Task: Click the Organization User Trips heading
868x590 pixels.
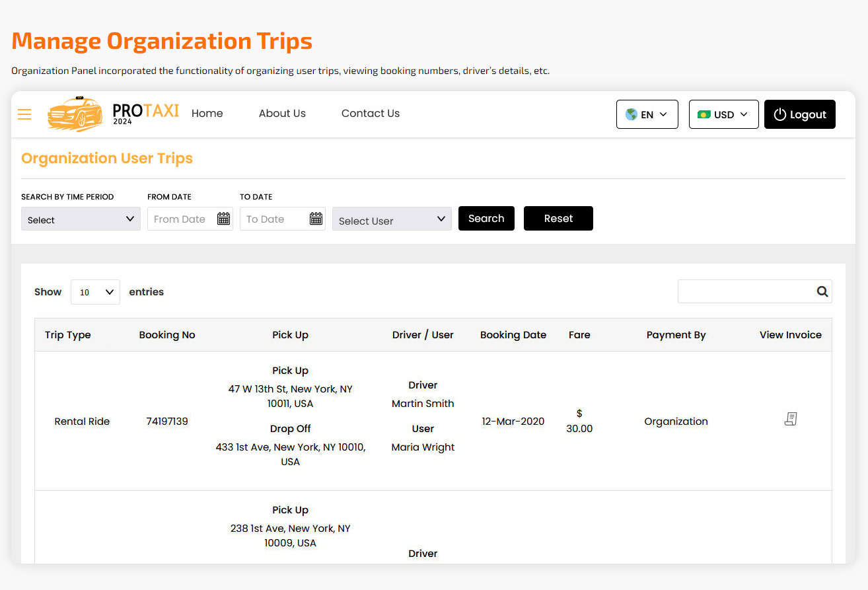Action: tap(107, 159)
